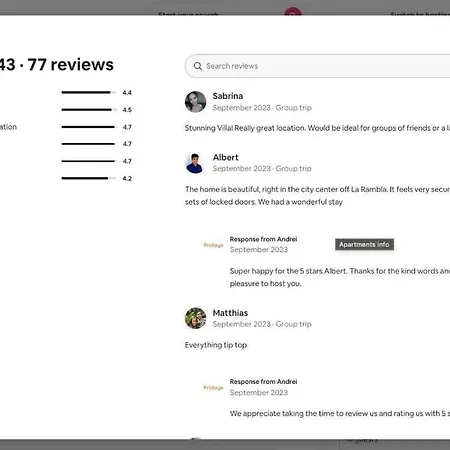
Task: Click the 4.2 rating bar
Action: click(x=89, y=178)
